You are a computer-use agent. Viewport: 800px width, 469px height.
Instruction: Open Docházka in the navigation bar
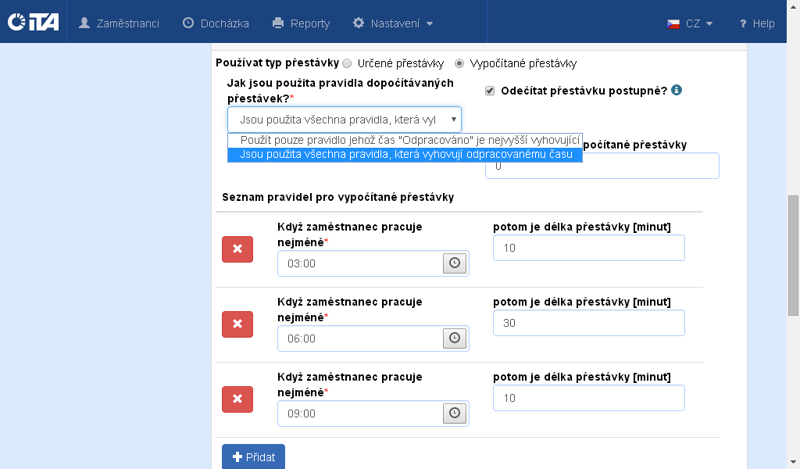click(x=216, y=22)
